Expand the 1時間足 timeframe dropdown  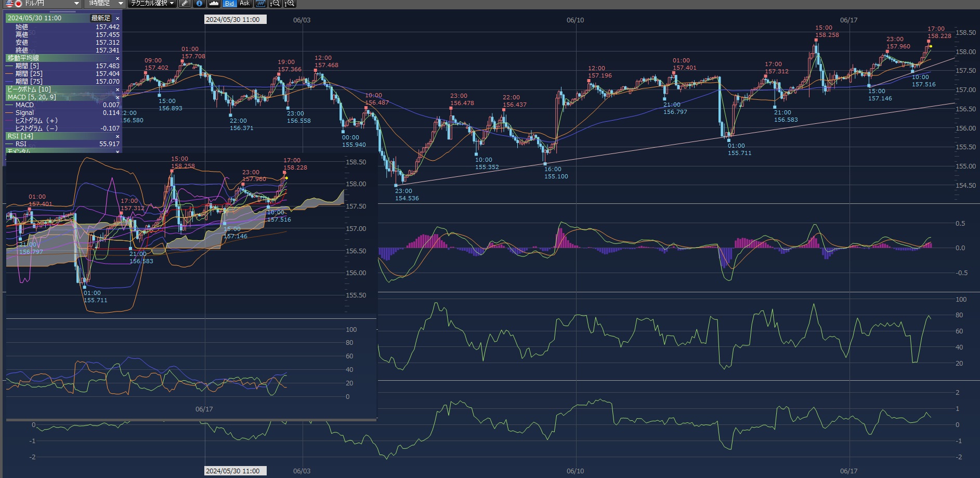click(120, 3)
